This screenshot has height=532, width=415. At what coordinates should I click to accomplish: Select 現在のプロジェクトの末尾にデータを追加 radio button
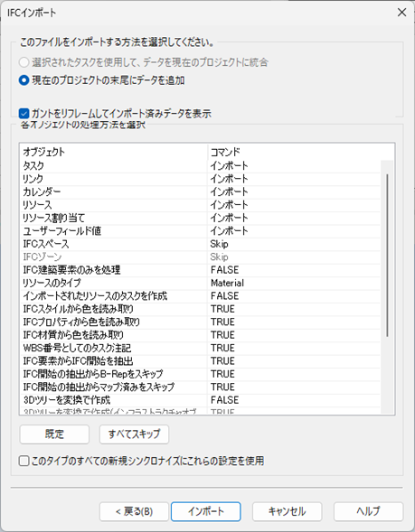click(24, 80)
